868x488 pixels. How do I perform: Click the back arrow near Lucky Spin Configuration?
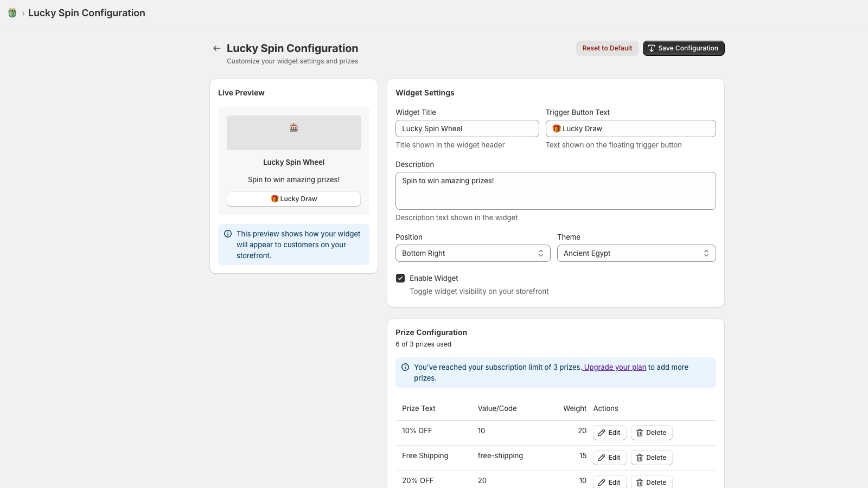click(x=216, y=48)
